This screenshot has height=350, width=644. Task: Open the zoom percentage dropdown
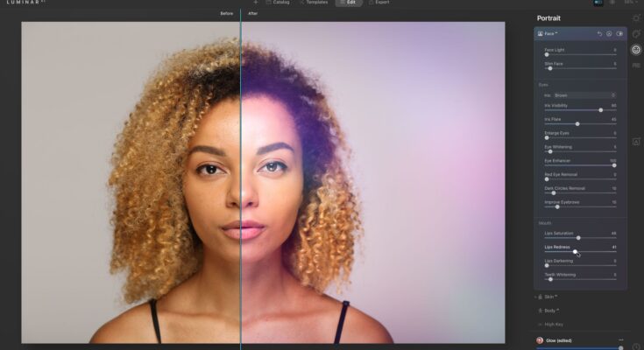click(x=629, y=3)
